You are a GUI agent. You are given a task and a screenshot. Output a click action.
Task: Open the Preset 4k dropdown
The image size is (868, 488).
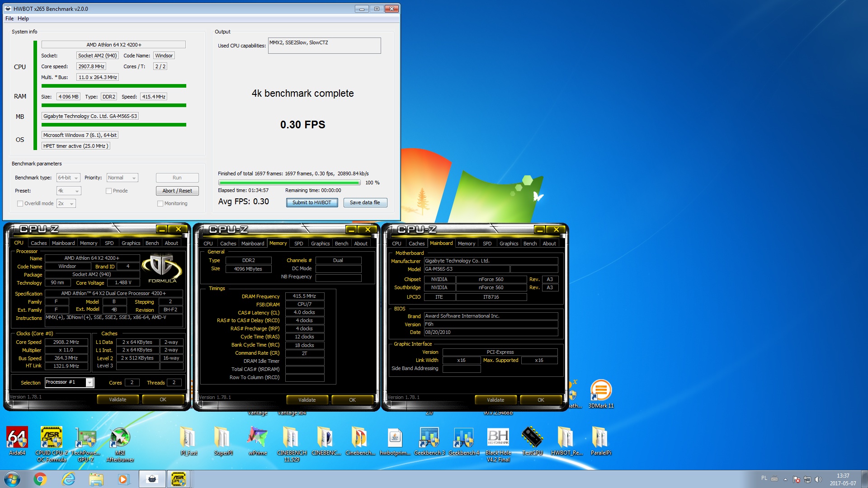(69, 191)
